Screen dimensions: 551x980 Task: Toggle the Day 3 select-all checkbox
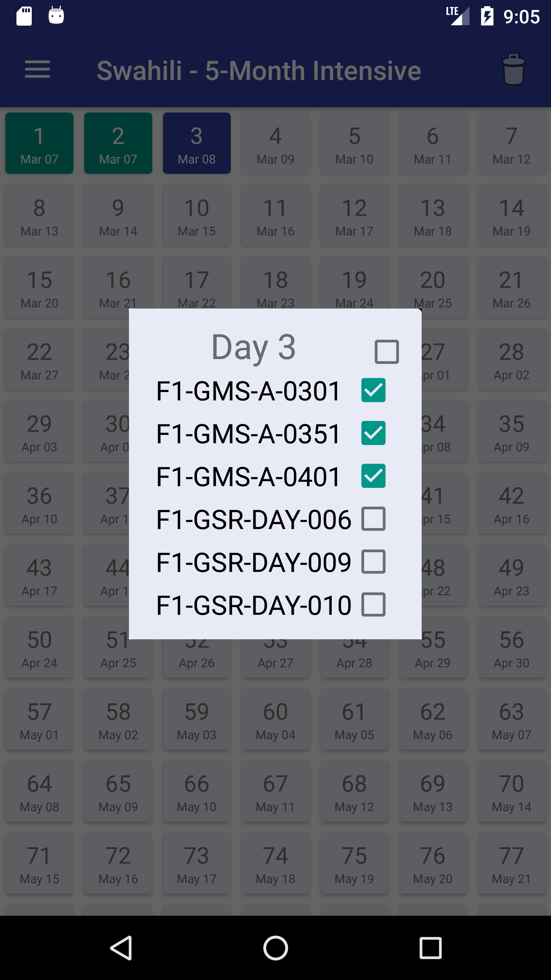pos(386,351)
